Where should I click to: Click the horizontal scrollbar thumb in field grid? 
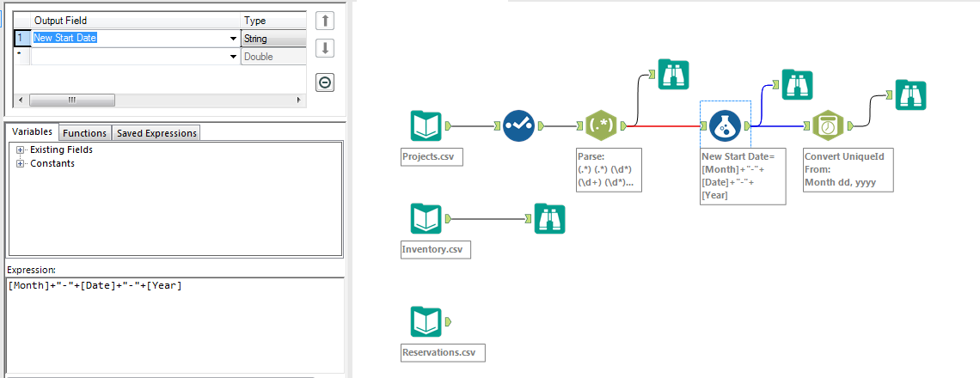72,100
